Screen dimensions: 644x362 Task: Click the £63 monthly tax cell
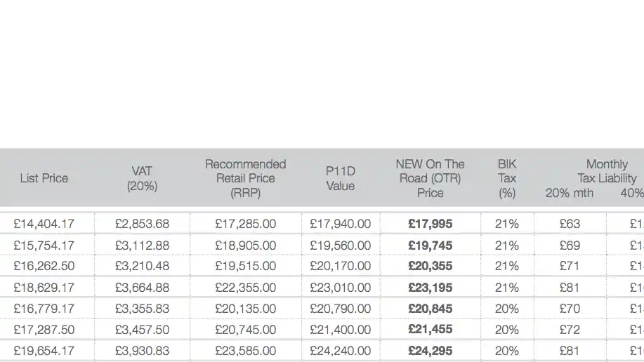tap(570, 224)
